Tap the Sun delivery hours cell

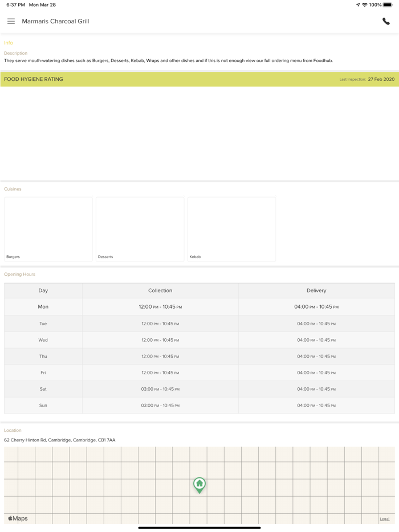[x=316, y=406]
